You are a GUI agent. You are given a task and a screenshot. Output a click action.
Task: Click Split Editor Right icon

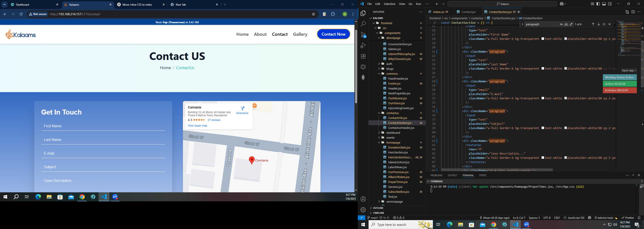coord(633,12)
